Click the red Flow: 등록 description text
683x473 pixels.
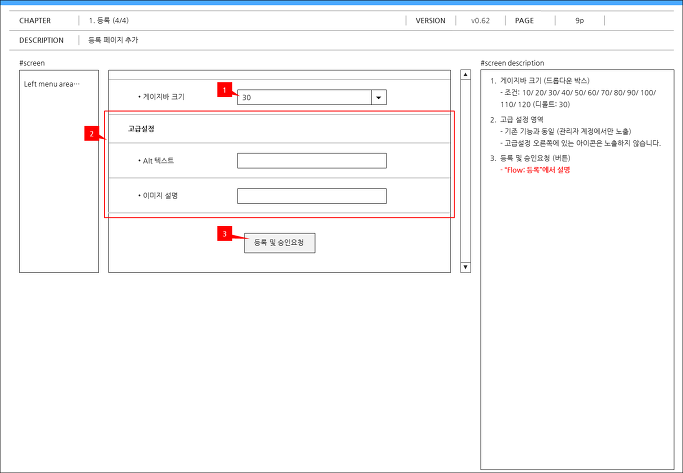tap(535, 170)
